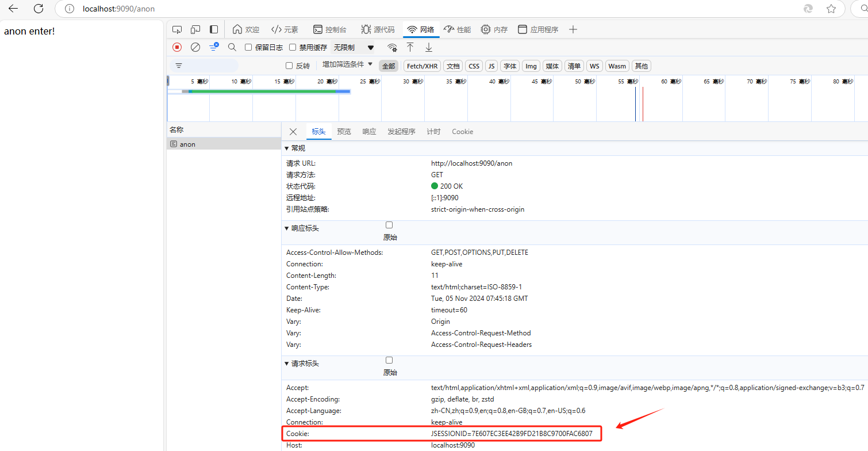
Task: Filter requests by 字体
Action: point(510,66)
